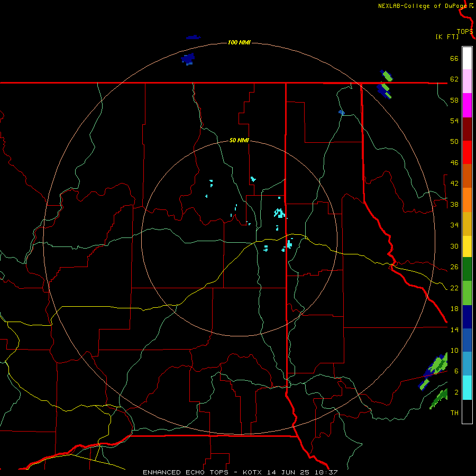Click the 50 legend value

coord(454,142)
